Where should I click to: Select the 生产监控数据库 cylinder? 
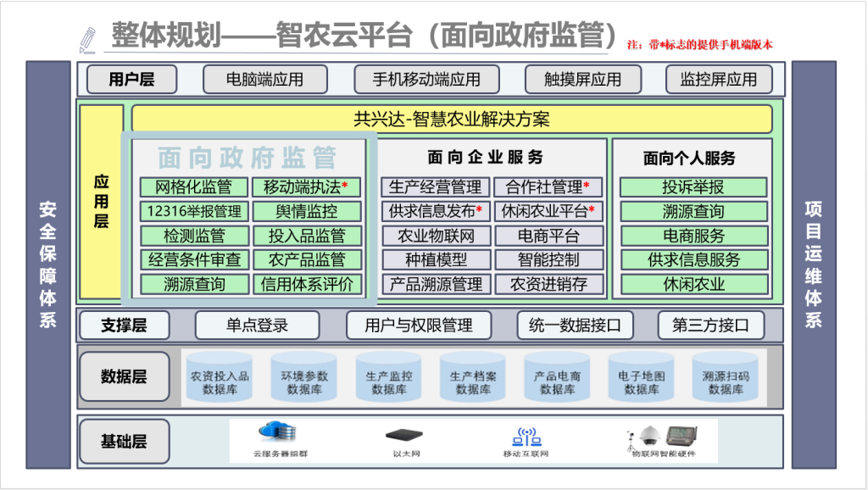click(x=388, y=376)
